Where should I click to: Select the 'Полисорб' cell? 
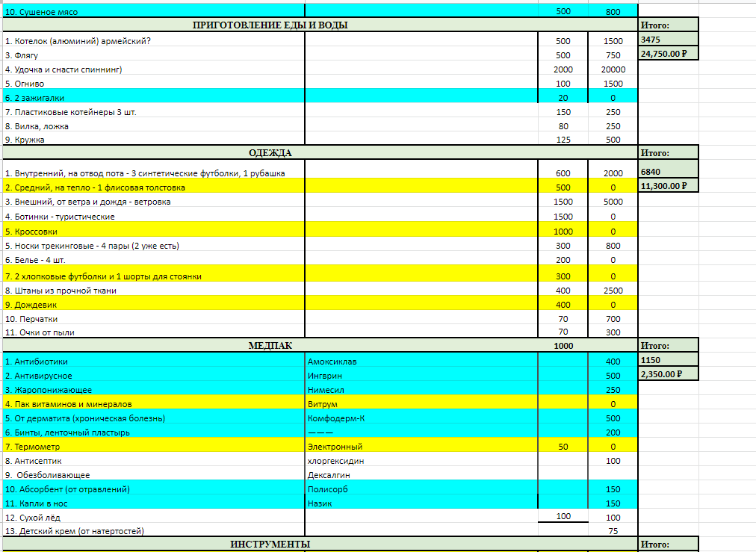[421, 489]
